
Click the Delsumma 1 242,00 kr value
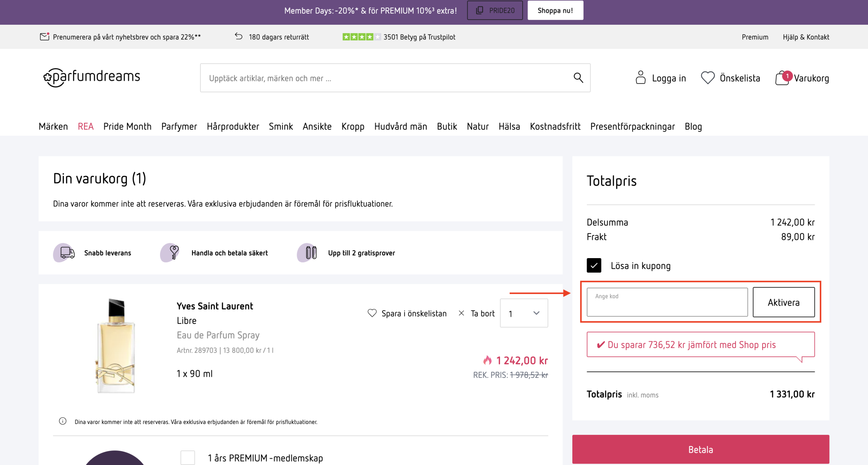792,222
